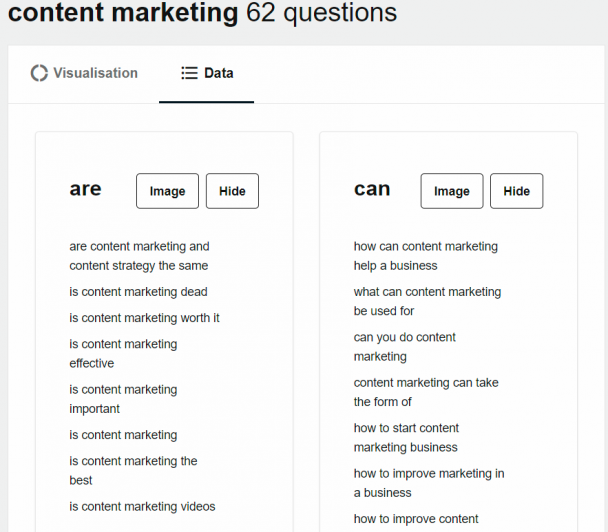Click 'is content marketing important' entry
This screenshot has width=608, height=532.
point(123,399)
